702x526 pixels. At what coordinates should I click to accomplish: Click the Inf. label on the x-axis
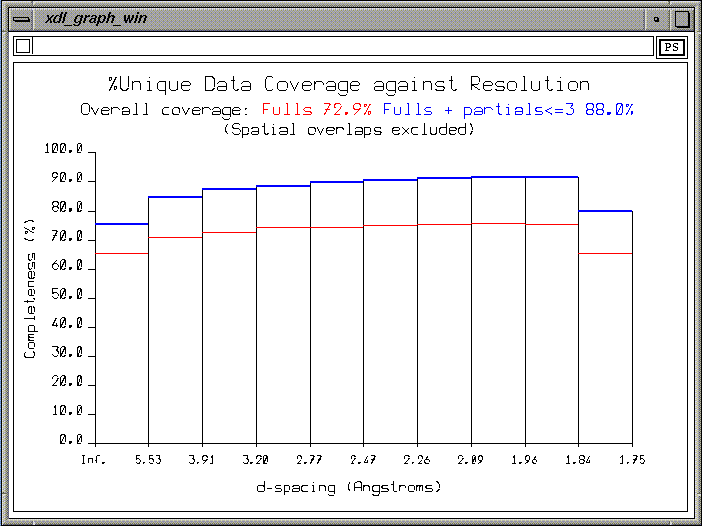pyautogui.click(x=94, y=459)
